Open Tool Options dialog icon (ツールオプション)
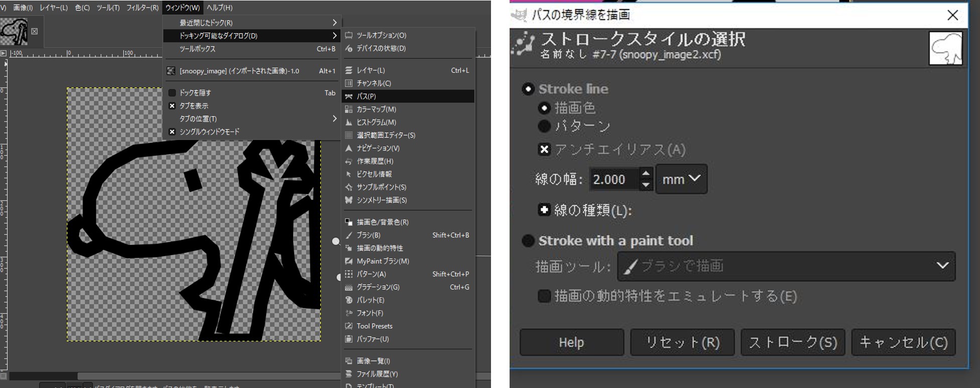Screen dimensions: 980x388 coord(349,36)
